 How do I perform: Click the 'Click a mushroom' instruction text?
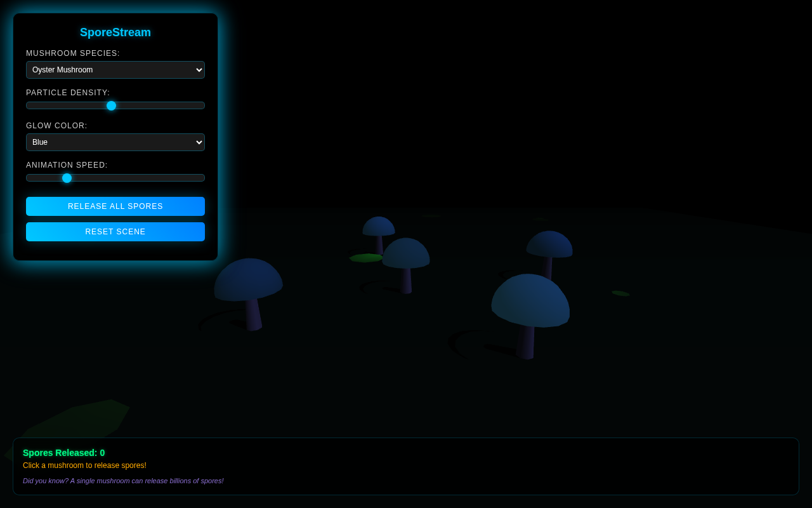(x=84, y=465)
